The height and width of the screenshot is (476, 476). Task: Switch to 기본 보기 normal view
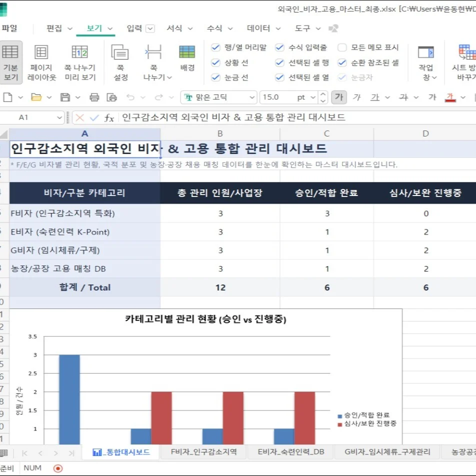(x=10, y=62)
